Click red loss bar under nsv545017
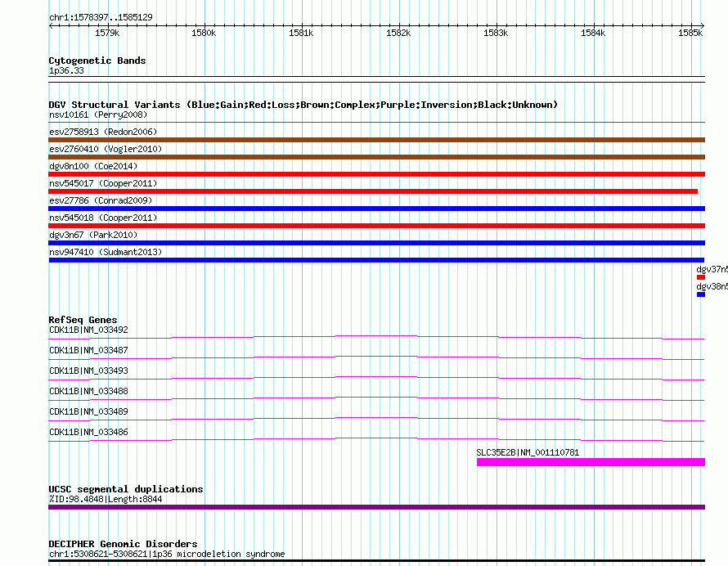728x566 pixels. [x=373, y=191]
